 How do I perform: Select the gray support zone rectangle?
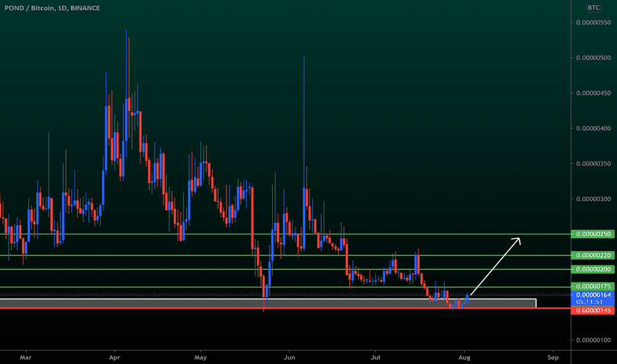(x=268, y=303)
